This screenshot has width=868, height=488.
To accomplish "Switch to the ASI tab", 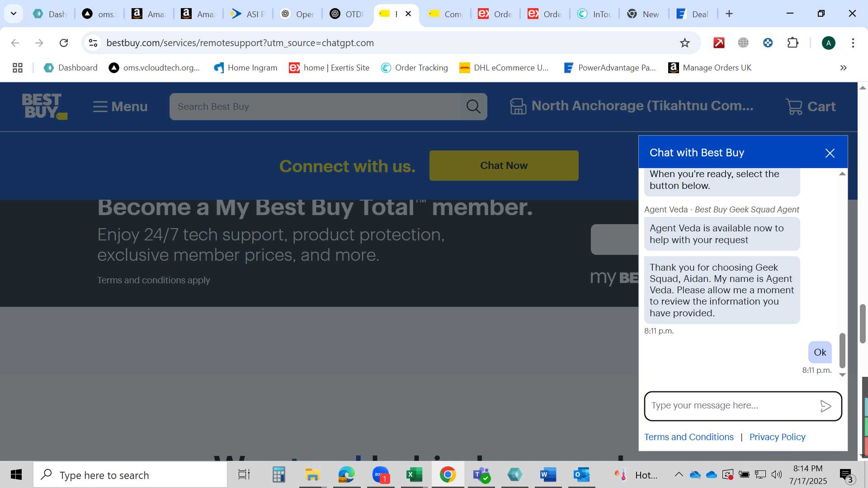I will [x=248, y=14].
